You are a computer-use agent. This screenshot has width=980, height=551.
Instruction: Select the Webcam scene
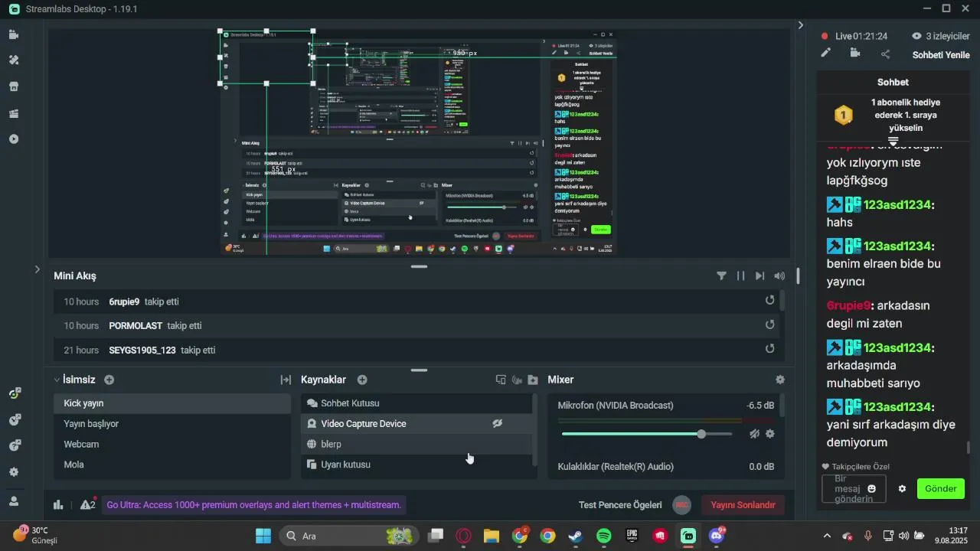(x=172, y=444)
